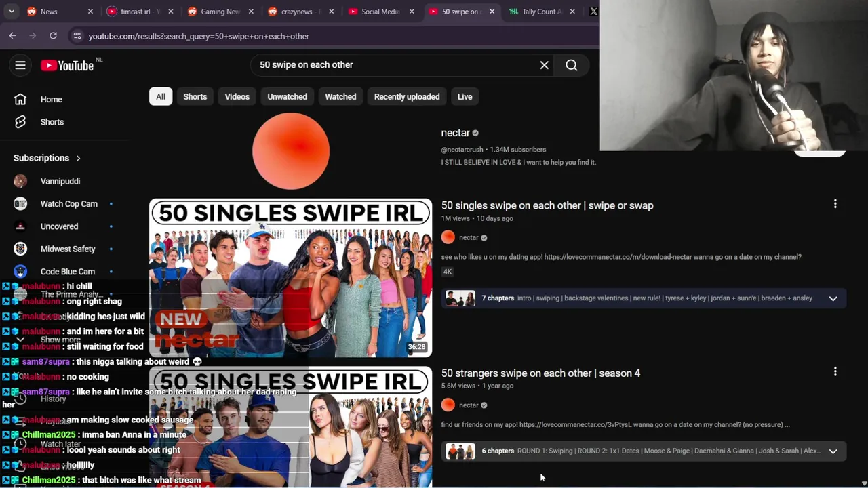Viewport: 868px width, 488px height.
Task: Go to YouTube home via logo
Action: point(66,65)
